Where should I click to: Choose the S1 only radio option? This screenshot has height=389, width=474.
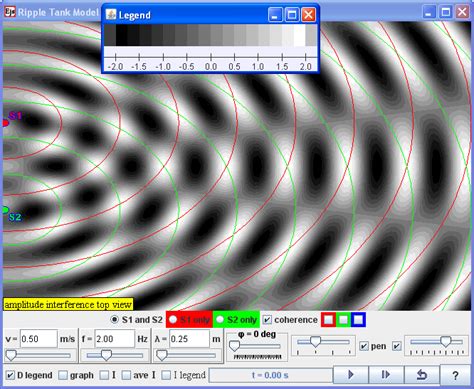pyautogui.click(x=173, y=320)
